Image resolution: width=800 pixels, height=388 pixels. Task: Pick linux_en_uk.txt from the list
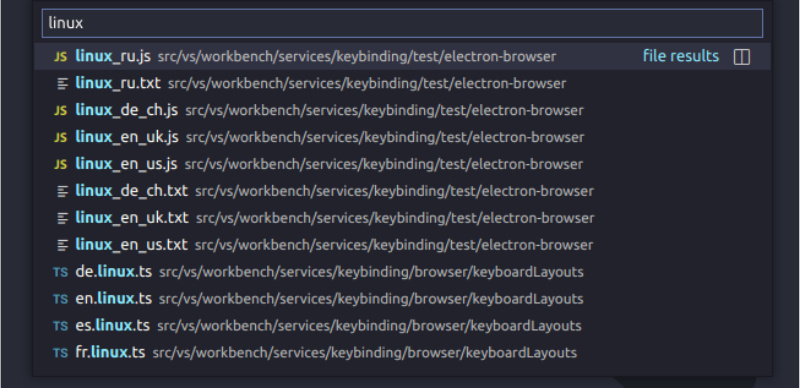pos(402,219)
